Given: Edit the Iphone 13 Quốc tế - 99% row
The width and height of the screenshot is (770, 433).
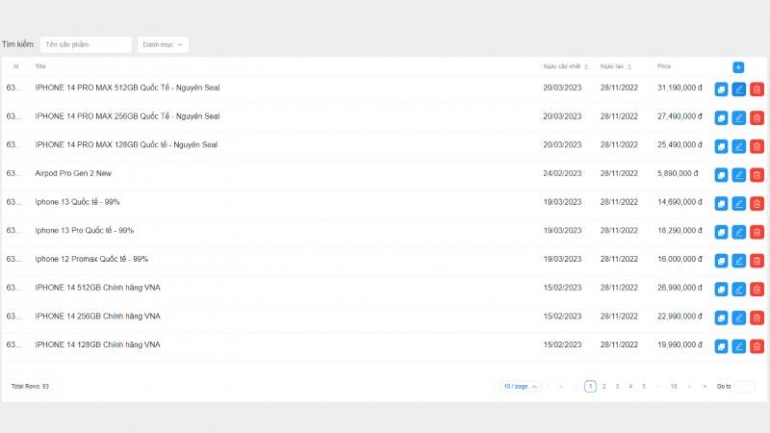Looking at the screenshot, I should click(739, 203).
